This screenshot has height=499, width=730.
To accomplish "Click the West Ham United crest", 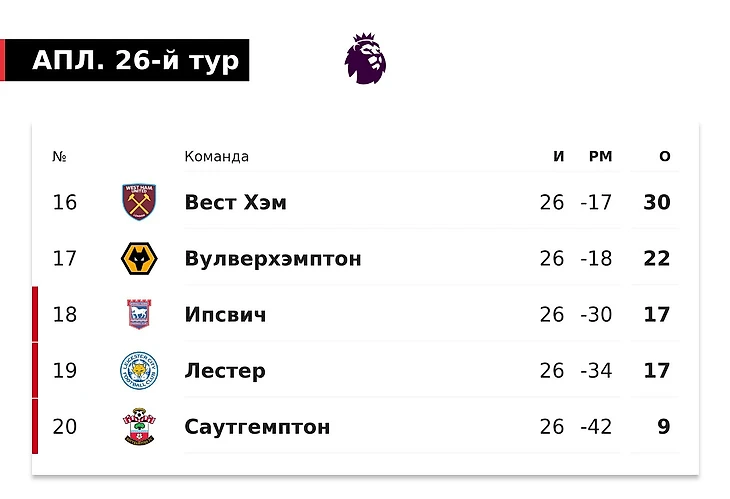I will 137,202.
